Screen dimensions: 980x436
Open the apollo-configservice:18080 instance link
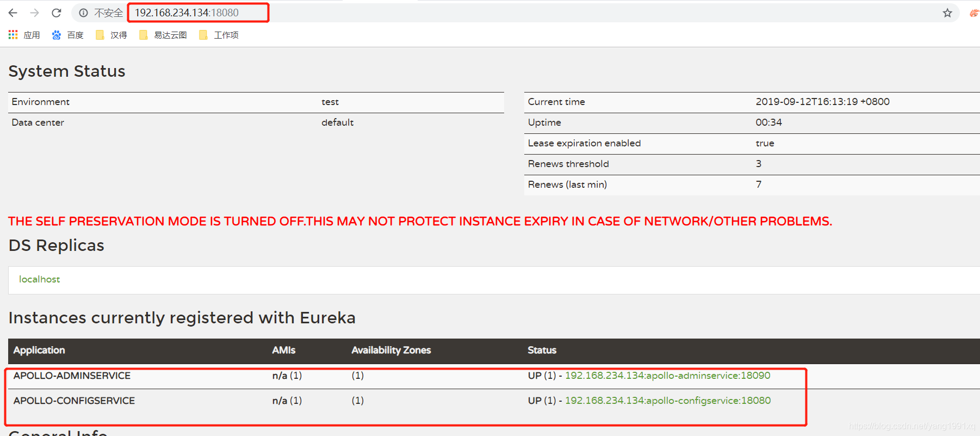668,401
